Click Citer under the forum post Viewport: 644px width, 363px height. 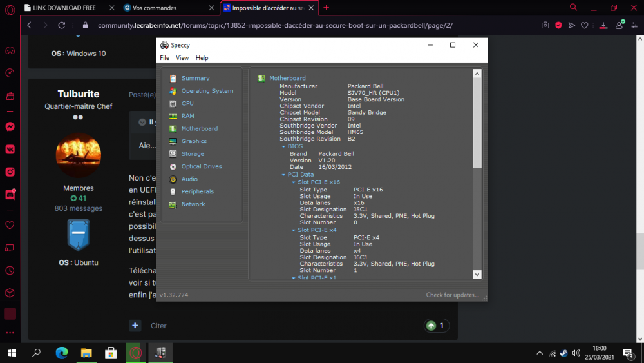pos(158,326)
